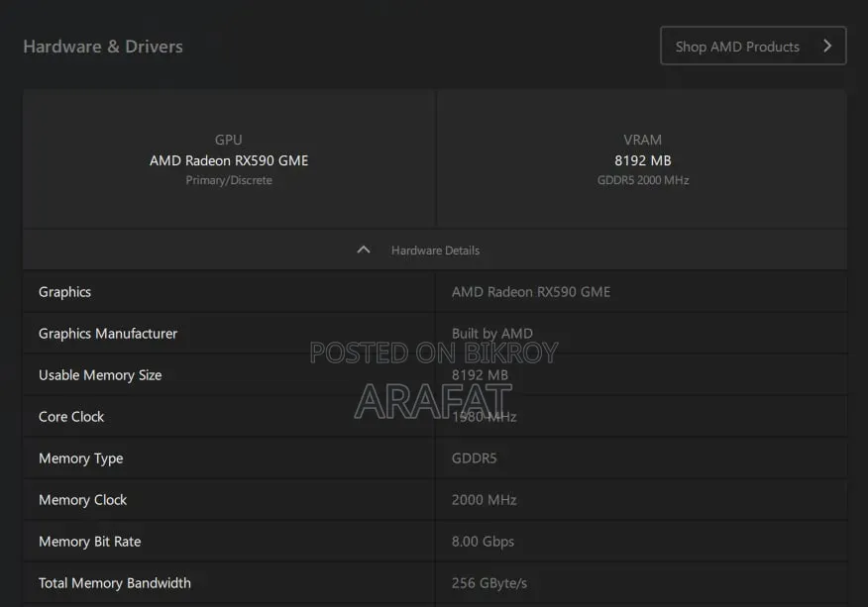This screenshot has height=607, width=868.
Task: Collapse Hardware Details with the chevron
Action: 364,251
